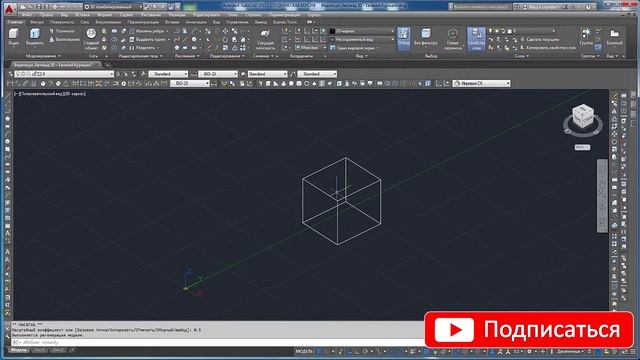Open the Рисование menu in menu bar
Image resolution: width=640 pixels, height=360 pixels.
[x=151, y=15]
